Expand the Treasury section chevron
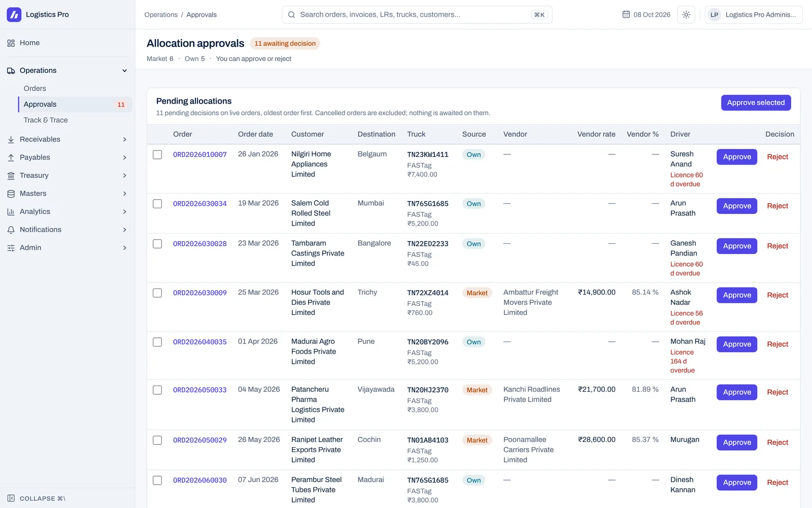The image size is (812, 508). tap(124, 176)
